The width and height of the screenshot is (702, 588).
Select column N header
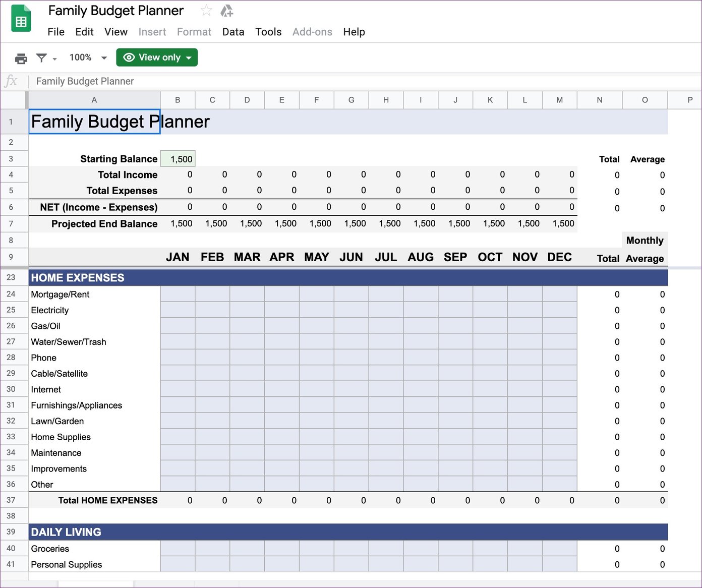(600, 100)
